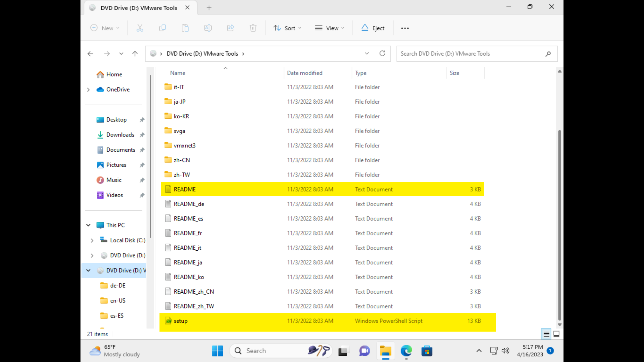Refresh the current folder view

tap(382, 53)
